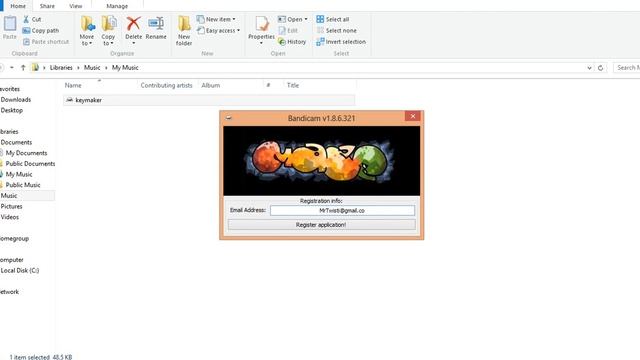Open Desktop in the sidebar
This screenshot has width=640, height=360.
pos(12,110)
